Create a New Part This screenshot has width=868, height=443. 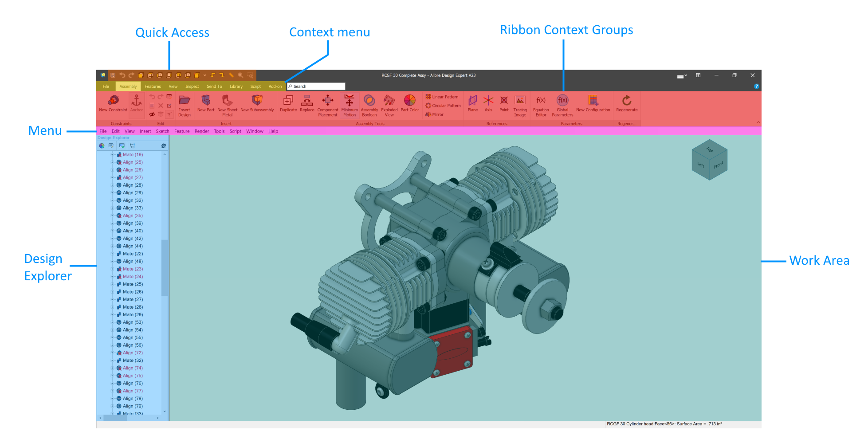tap(206, 104)
